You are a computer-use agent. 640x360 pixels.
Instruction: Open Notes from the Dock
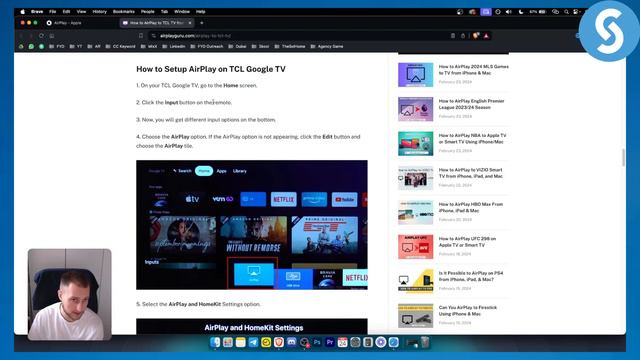click(x=240, y=342)
